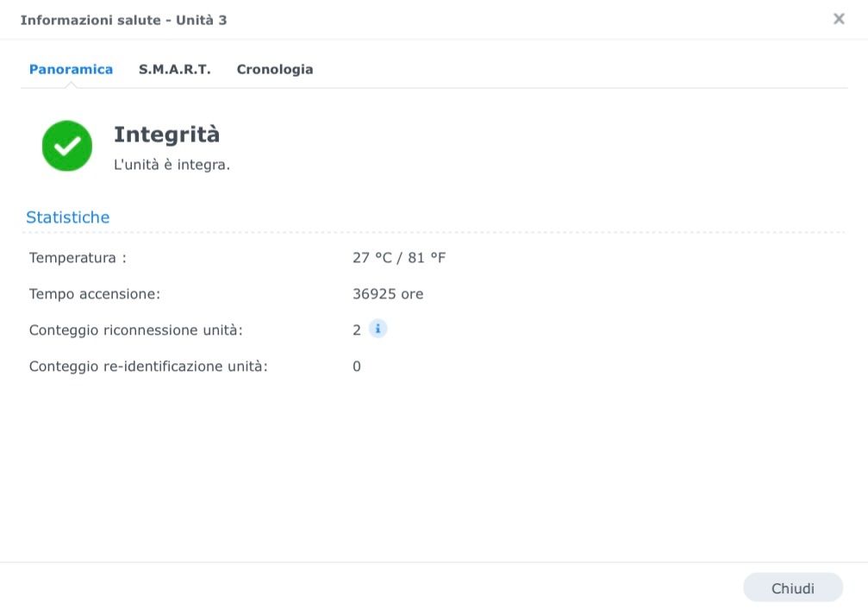Click the reconnection count value 2
Viewport: 868px width, 609px height.
point(357,330)
